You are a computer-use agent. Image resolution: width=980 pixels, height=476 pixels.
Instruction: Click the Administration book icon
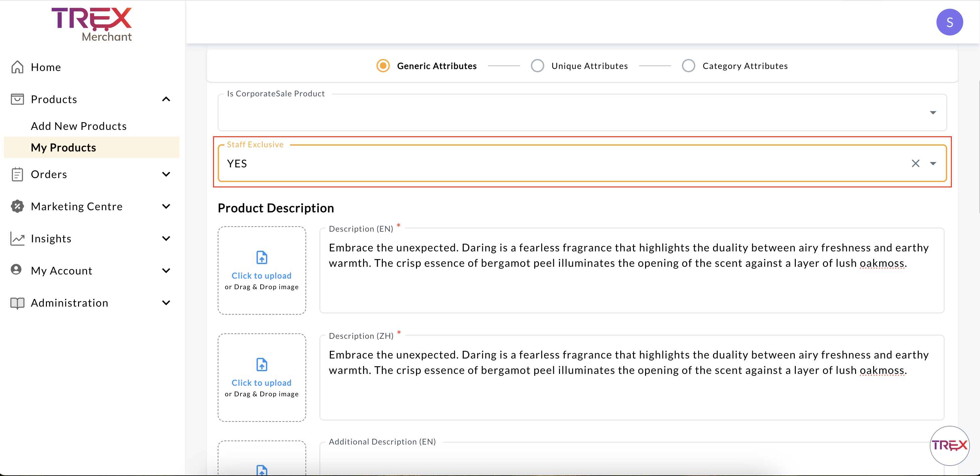pyautogui.click(x=17, y=303)
